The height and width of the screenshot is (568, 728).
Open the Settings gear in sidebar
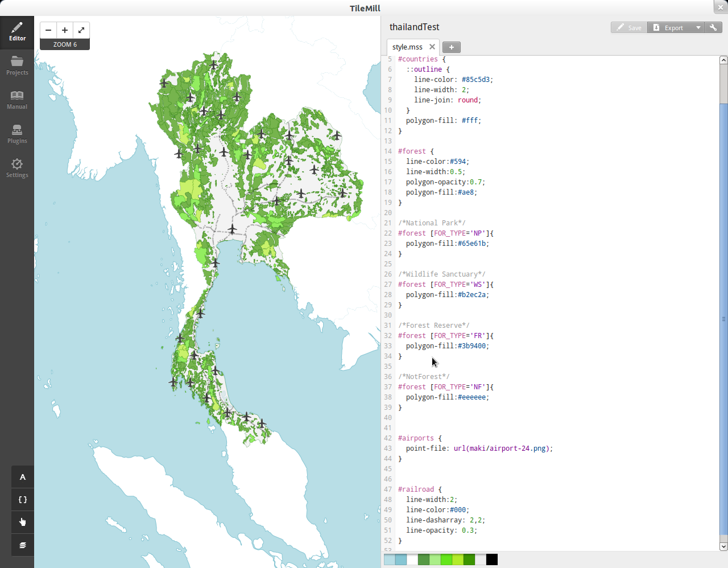tap(17, 168)
